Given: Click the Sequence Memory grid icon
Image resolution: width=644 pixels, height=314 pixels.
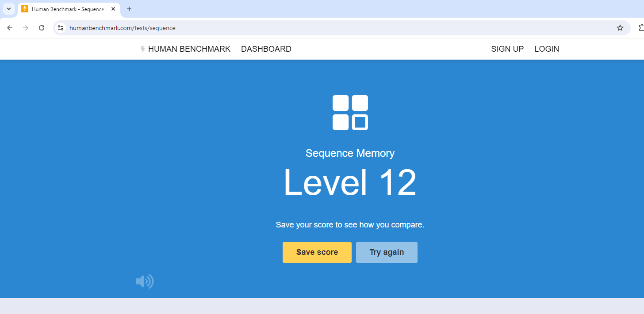Looking at the screenshot, I should point(350,113).
